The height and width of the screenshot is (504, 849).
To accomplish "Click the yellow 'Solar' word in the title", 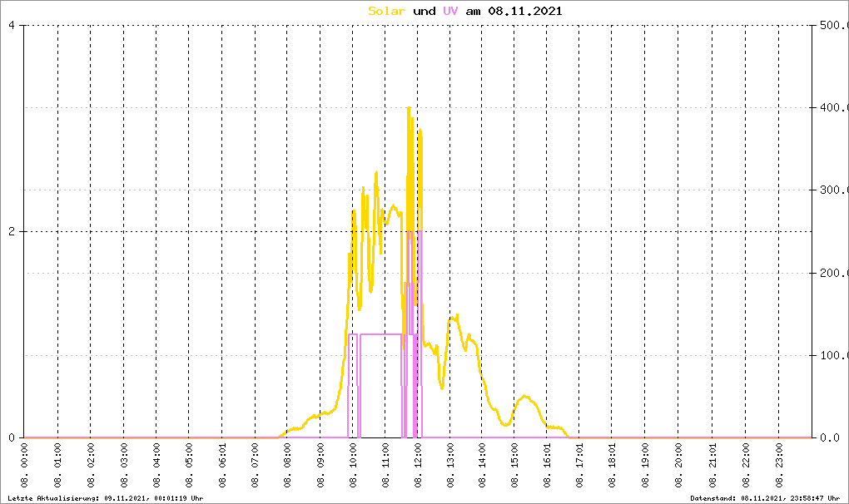I will 387,11.
